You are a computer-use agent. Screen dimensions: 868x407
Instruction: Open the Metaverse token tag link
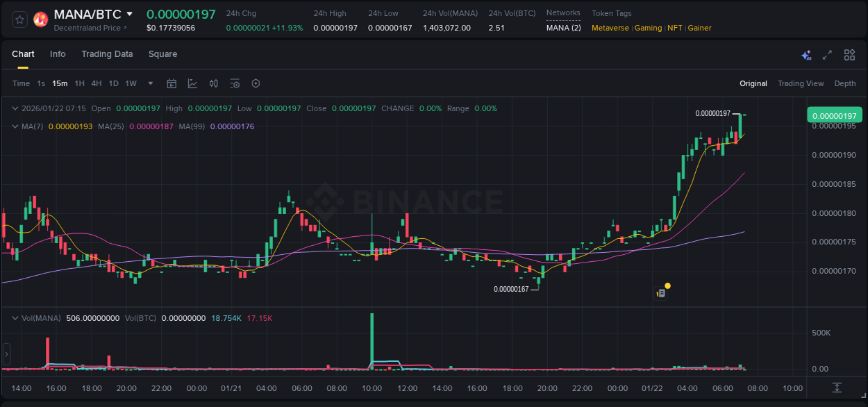click(x=610, y=28)
